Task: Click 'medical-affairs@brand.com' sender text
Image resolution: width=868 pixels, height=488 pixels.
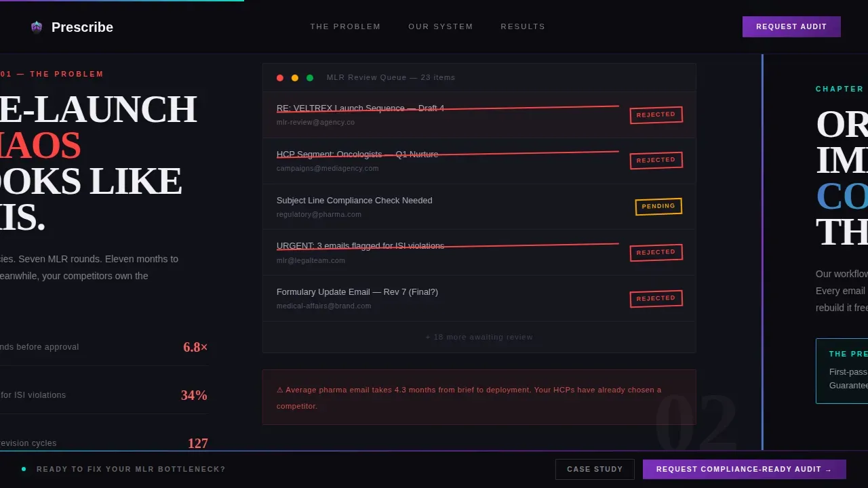Action: pyautogui.click(x=324, y=306)
